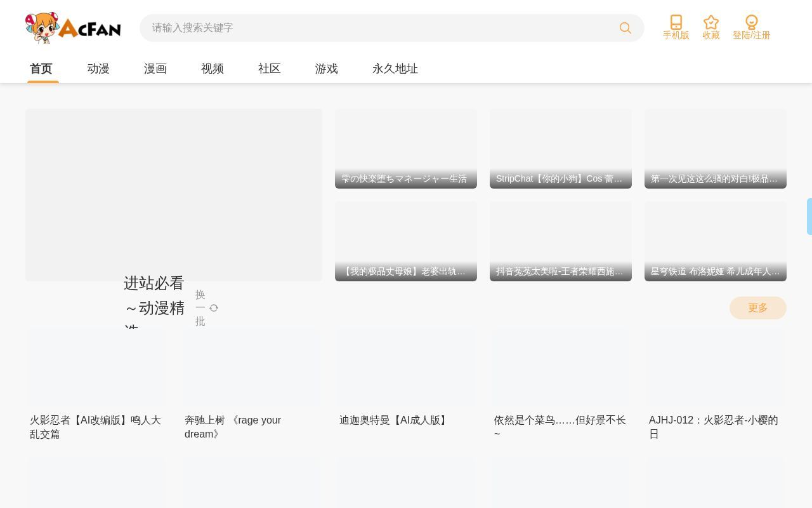Click the AcFan logo
Viewport: 812px width, 508px height.
tap(73, 28)
